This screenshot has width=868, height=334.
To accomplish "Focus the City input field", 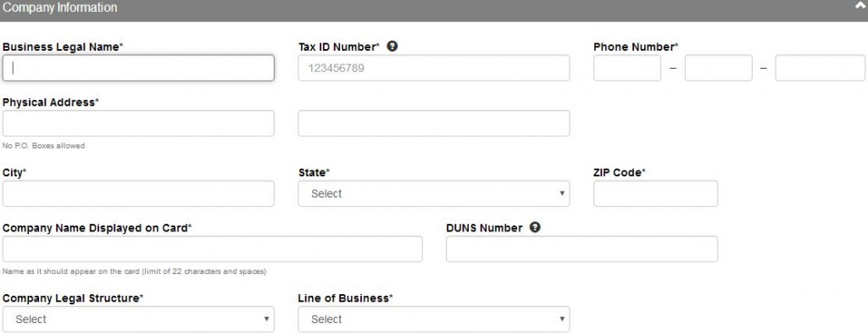I will (x=138, y=193).
